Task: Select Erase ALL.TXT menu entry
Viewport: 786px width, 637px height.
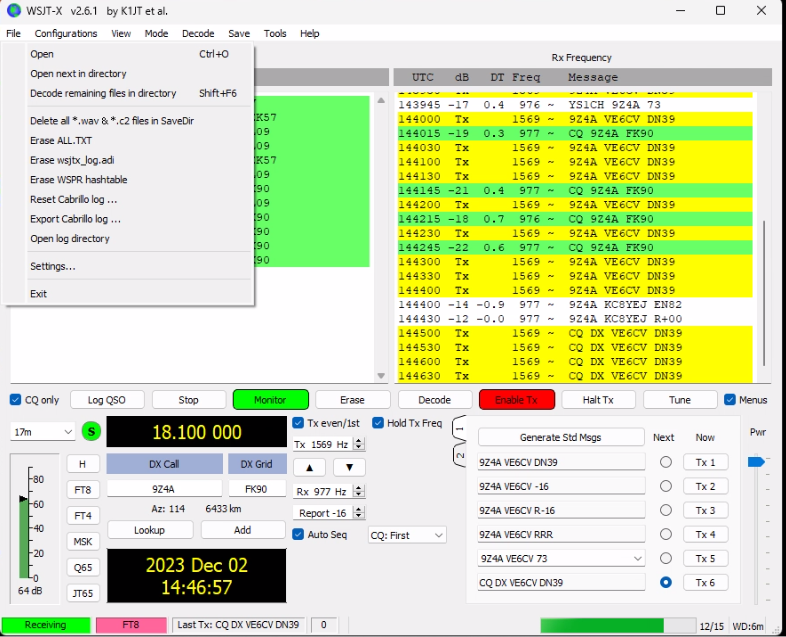Action: point(60,141)
